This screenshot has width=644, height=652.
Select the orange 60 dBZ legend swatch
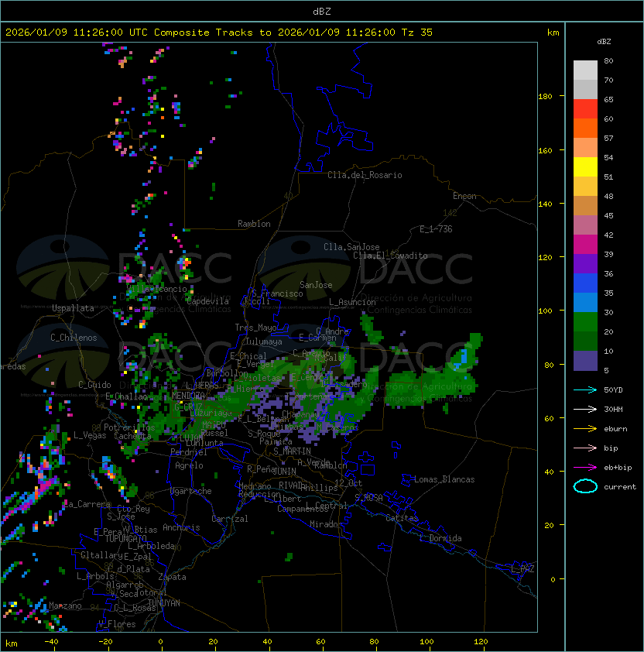tap(585, 128)
